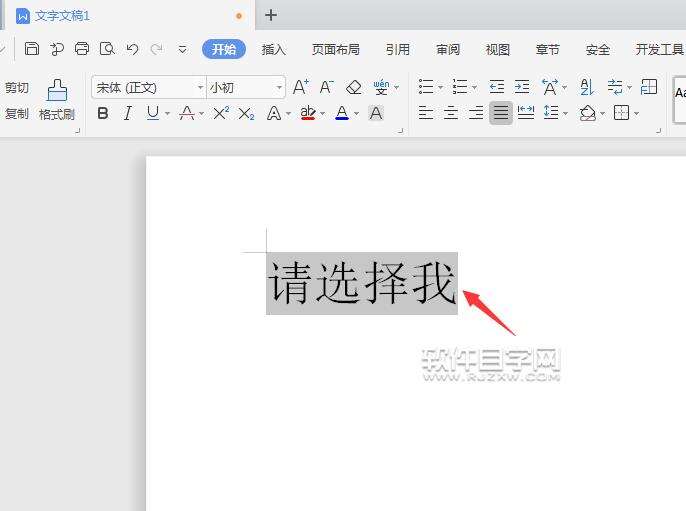The height and width of the screenshot is (511, 686).
Task: Apply text highlight color (ab icon)
Action: click(x=308, y=113)
